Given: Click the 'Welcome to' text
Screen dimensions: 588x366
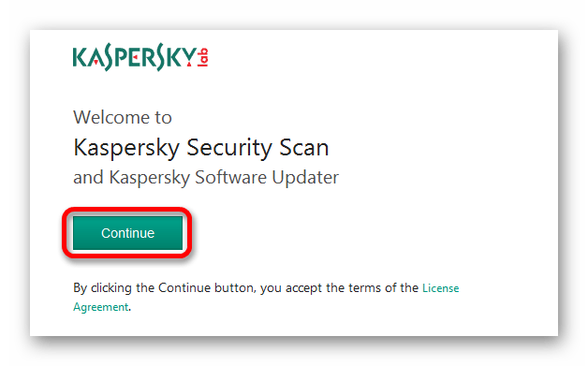Looking at the screenshot, I should (x=123, y=117).
